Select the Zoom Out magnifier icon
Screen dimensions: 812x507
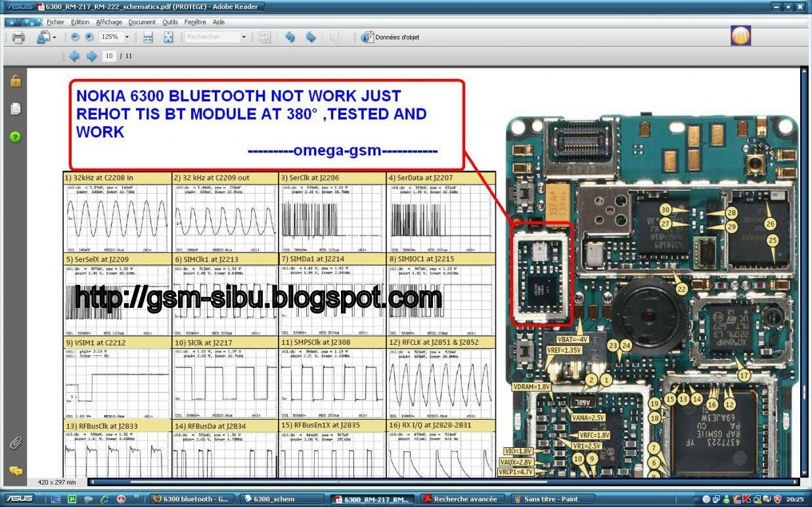click(74, 37)
